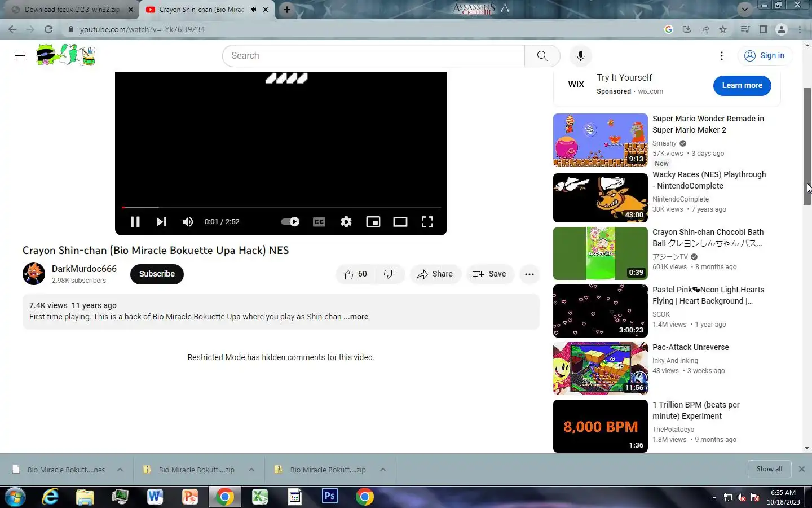The width and height of the screenshot is (812, 508).
Task: Reload the page
Action: pyautogui.click(x=48, y=29)
